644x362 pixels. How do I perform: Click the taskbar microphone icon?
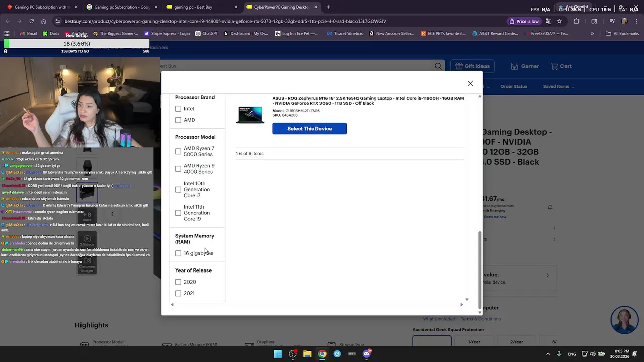tap(559, 354)
